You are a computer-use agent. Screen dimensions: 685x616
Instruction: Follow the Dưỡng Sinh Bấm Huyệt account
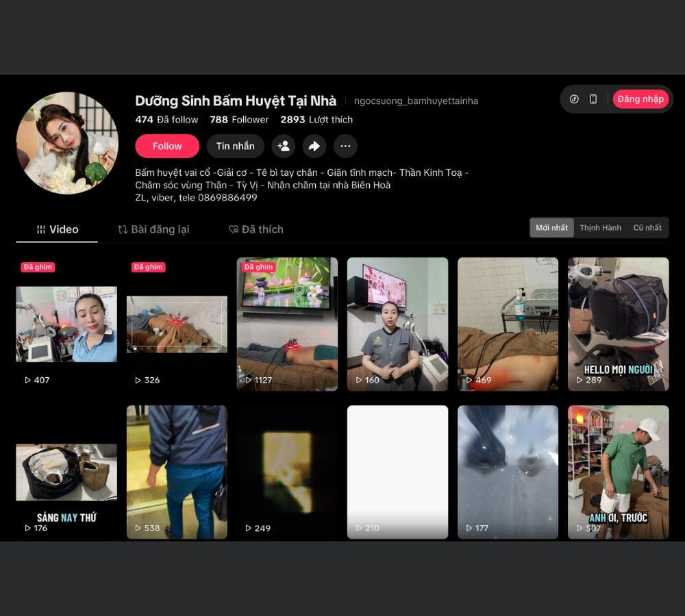tap(167, 146)
